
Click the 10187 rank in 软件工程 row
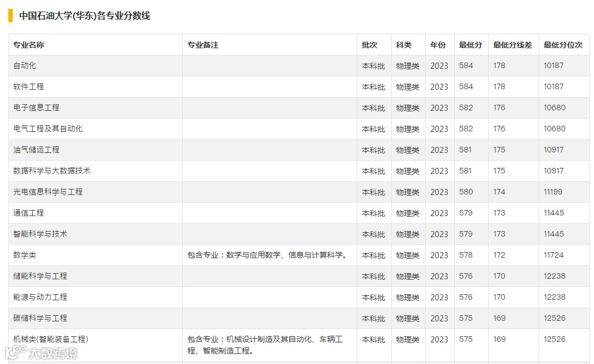point(554,87)
